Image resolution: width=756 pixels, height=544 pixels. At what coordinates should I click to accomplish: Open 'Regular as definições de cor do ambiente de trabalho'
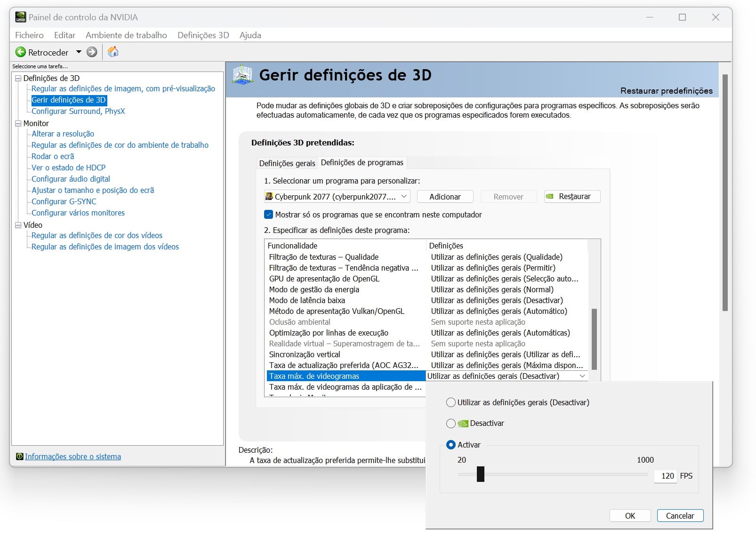coord(120,145)
